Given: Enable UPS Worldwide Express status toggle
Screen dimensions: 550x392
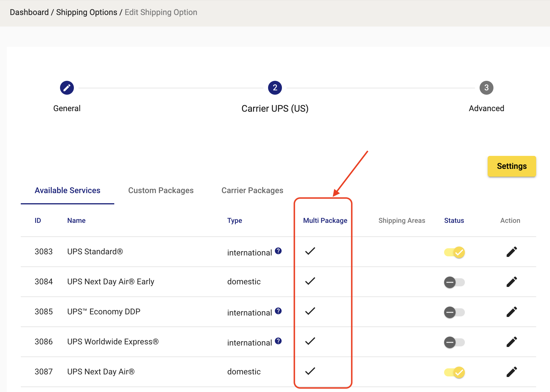Looking at the screenshot, I should click(x=454, y=342).
